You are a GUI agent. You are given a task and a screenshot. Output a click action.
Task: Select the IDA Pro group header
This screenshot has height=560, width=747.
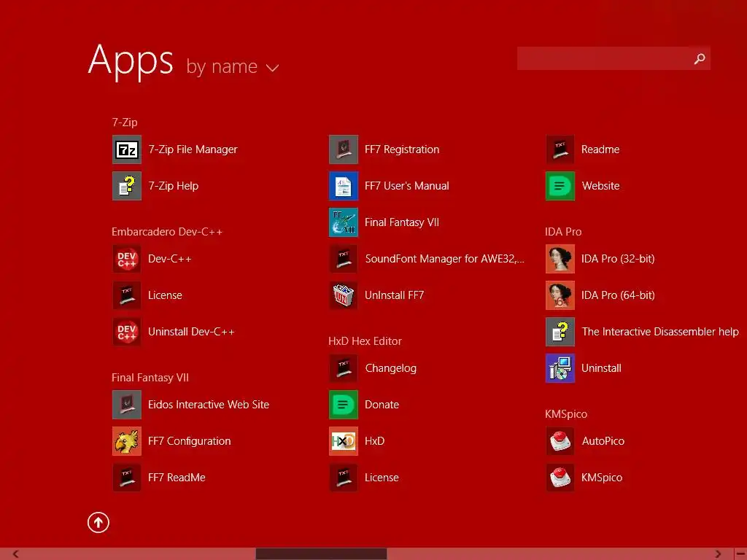(x=563, y=232)
